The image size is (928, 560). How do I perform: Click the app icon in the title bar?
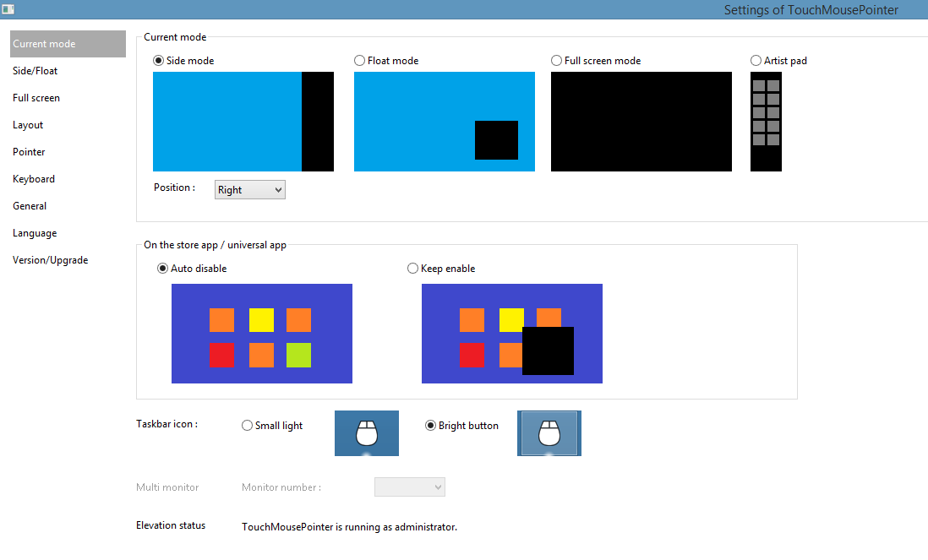pos(8,9)
